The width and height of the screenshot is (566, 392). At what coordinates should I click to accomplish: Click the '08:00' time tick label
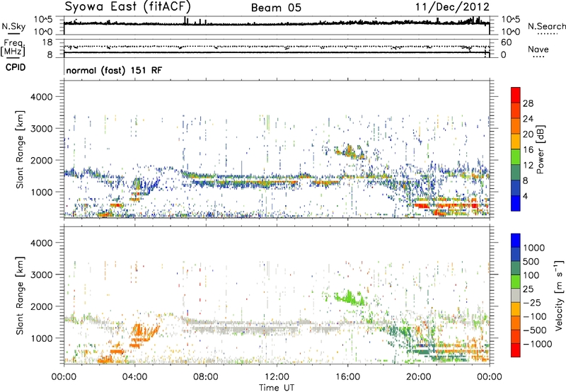tap(206, 377)
